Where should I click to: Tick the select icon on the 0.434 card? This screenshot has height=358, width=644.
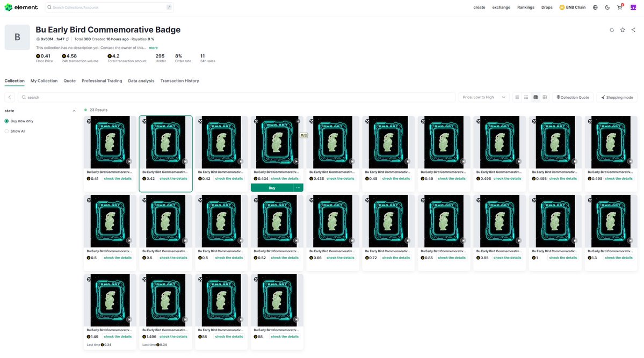coord(256,121)
